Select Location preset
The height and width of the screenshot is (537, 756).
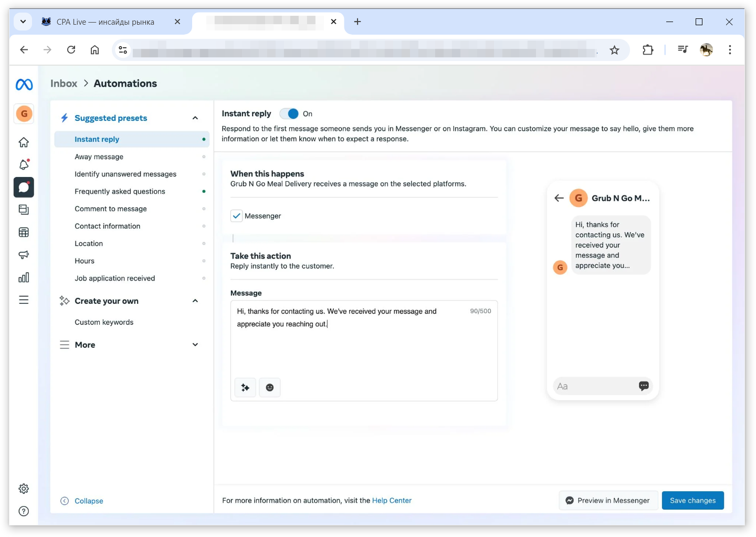[132, 243]
